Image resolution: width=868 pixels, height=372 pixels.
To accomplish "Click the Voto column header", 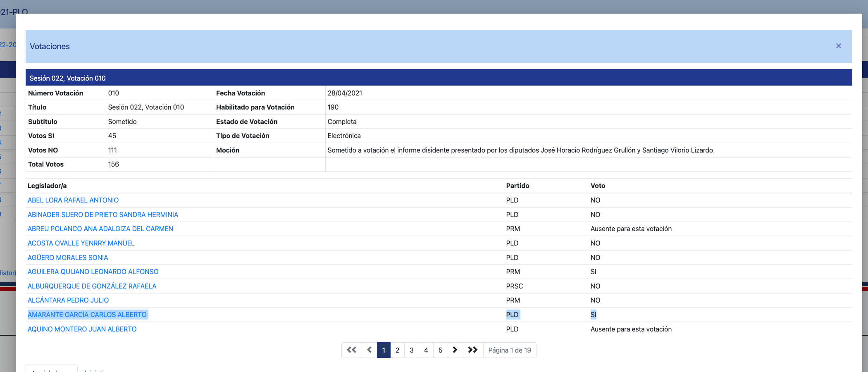I will (598, 186).
